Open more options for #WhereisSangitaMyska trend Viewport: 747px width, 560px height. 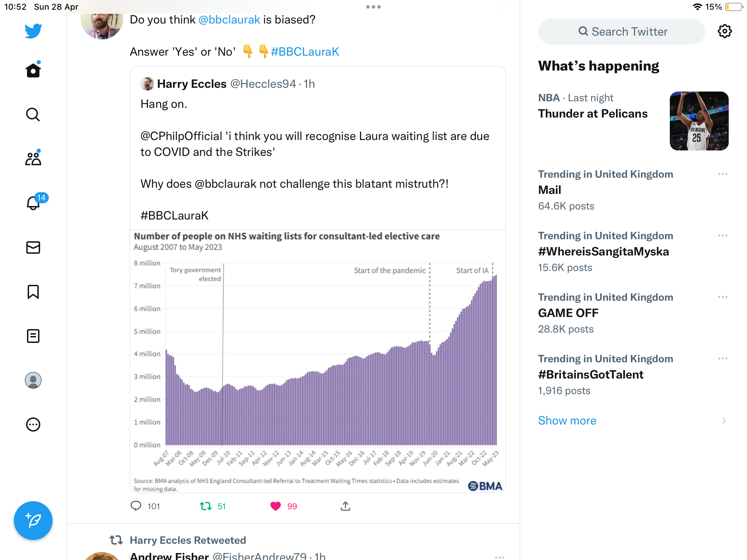point(722,235)
